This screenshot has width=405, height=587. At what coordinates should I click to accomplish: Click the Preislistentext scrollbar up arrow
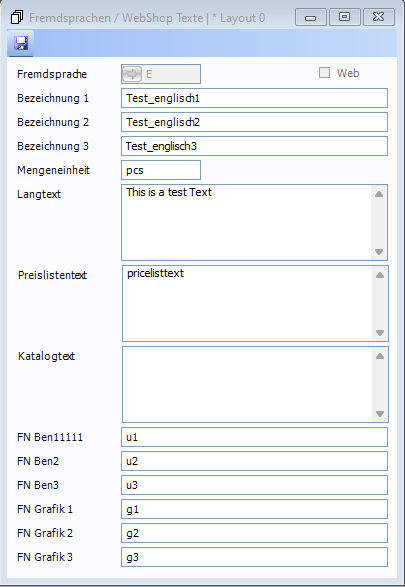(380, 275)
